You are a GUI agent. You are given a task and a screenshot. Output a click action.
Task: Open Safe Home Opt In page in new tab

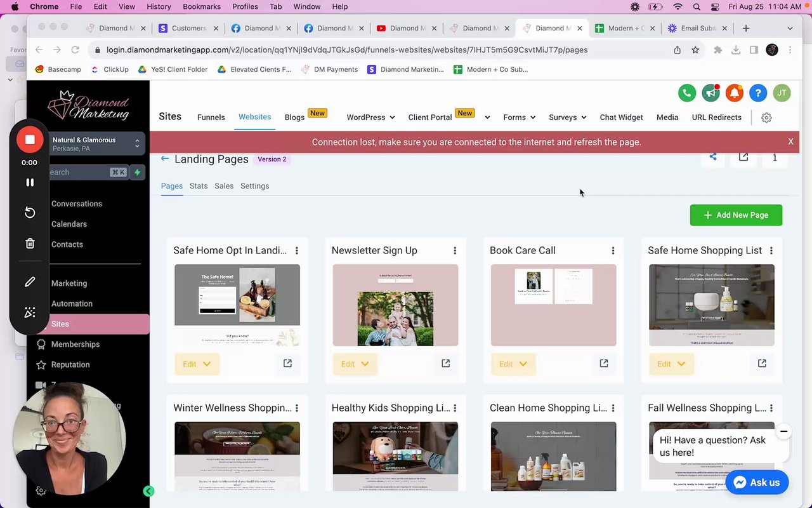(x=287, y=363)
